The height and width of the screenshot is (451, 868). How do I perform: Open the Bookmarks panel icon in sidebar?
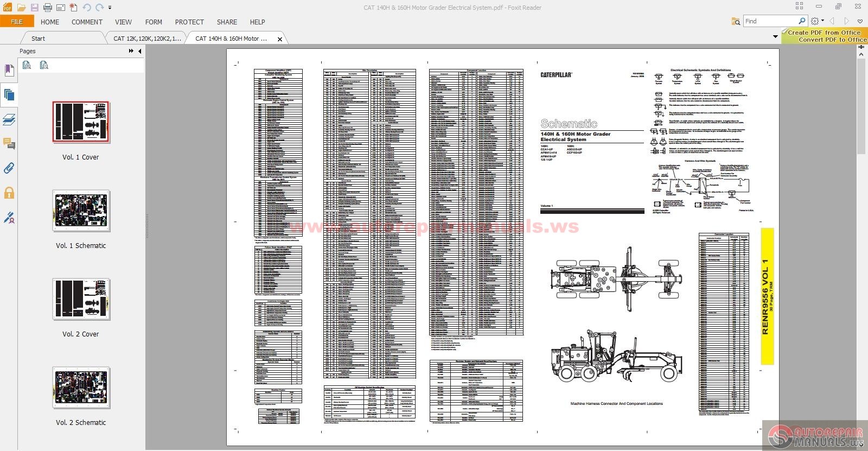point(9,71)
